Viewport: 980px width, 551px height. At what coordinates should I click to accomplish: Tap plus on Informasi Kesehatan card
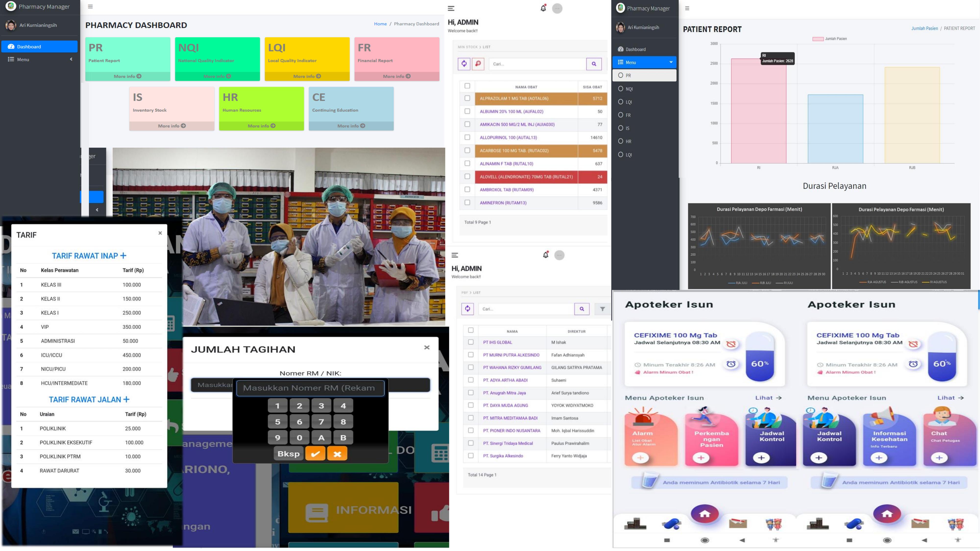(x=879, y=458)
